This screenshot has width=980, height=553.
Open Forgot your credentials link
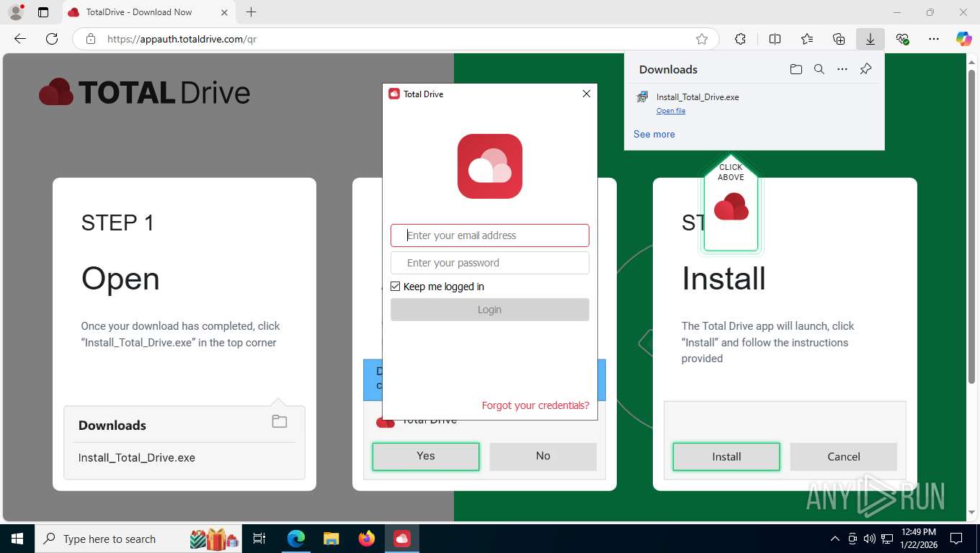535,405
